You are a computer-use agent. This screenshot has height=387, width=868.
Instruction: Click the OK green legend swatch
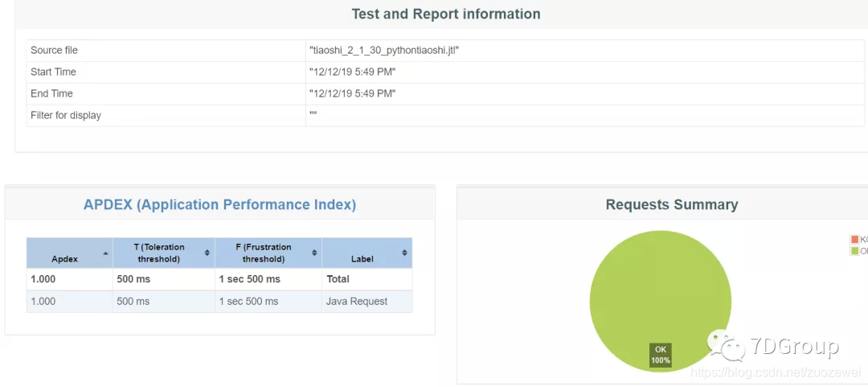tap(854, 251)
